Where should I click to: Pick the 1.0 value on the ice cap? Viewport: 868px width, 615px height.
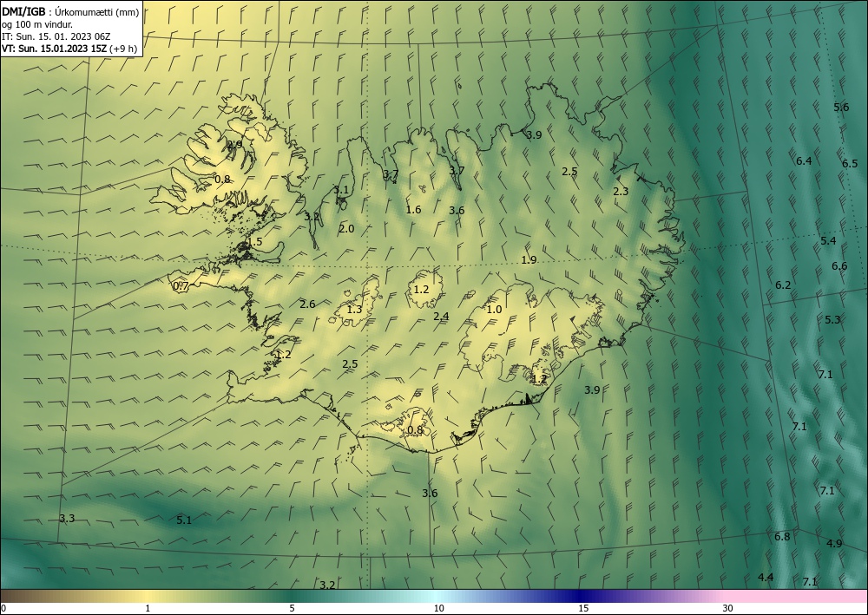494,309
